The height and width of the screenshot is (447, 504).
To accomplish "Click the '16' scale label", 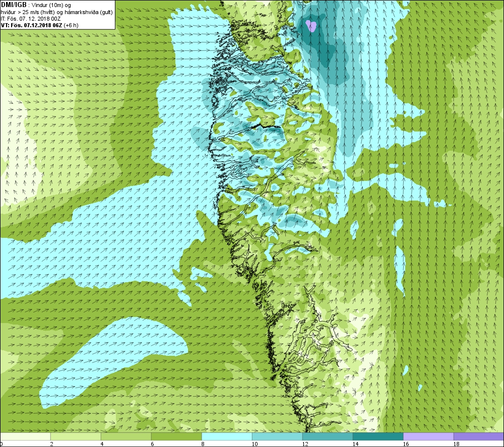I will click(406, 444).
